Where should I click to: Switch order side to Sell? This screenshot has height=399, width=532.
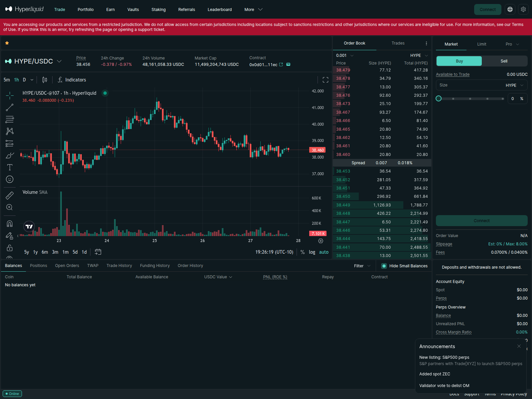[x=504, y=61]
